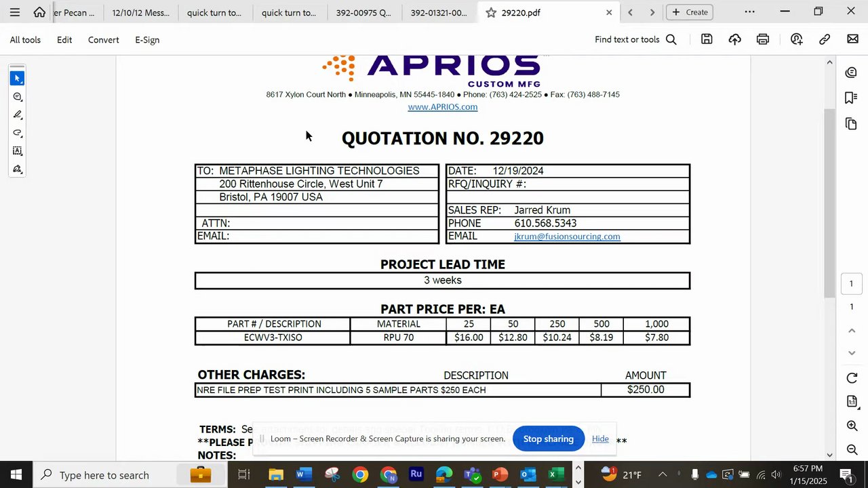Send the PDF by email
The width and height of the screenshot is (868, 488).
pos(852,39)
